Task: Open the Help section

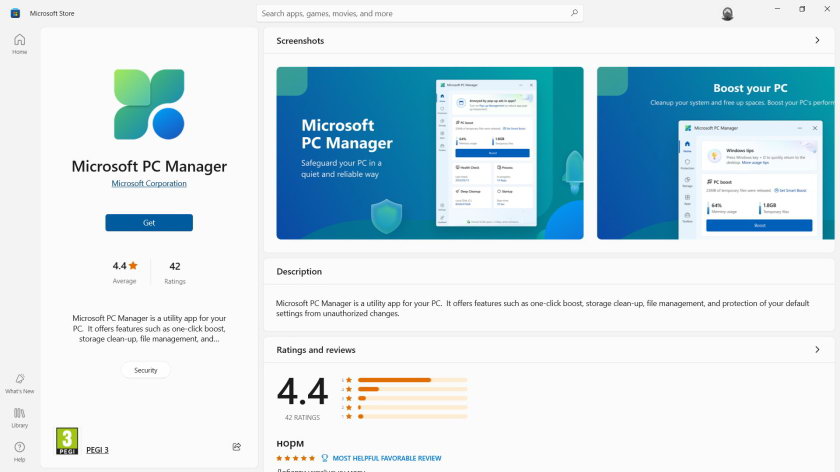Action: coord(19,452)
